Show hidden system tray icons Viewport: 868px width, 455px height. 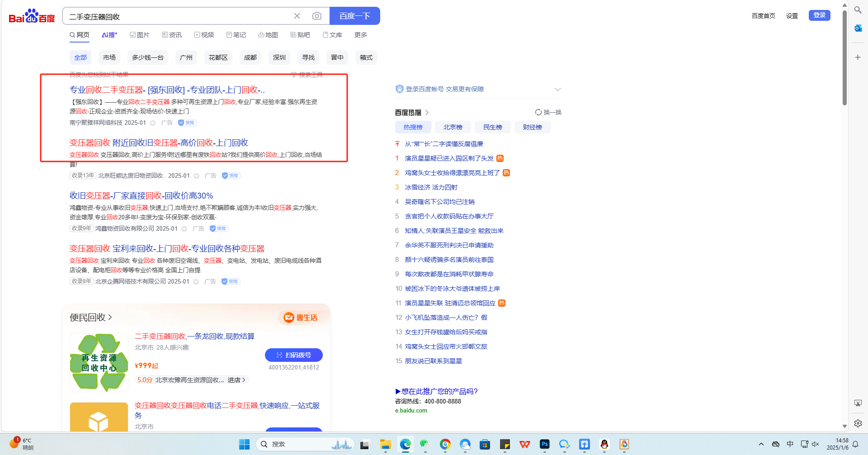point(761,444)
